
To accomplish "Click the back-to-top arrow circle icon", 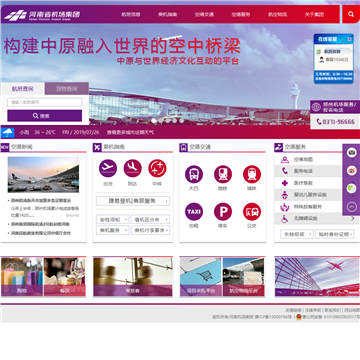I will coord(352,207).
